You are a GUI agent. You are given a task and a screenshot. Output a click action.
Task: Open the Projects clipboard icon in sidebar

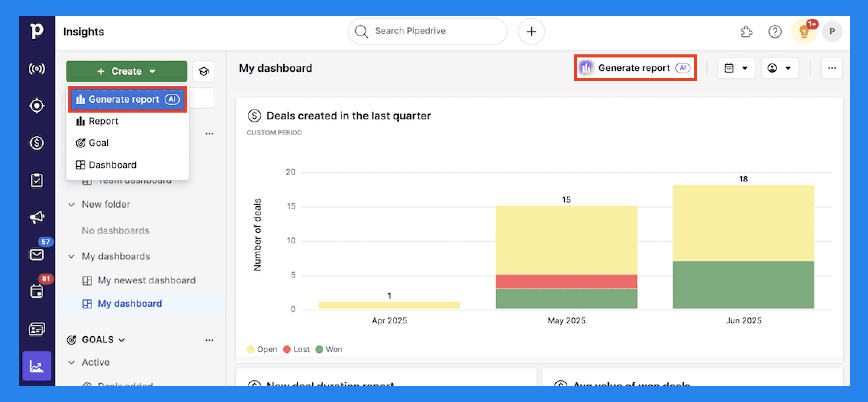point(37,180)
